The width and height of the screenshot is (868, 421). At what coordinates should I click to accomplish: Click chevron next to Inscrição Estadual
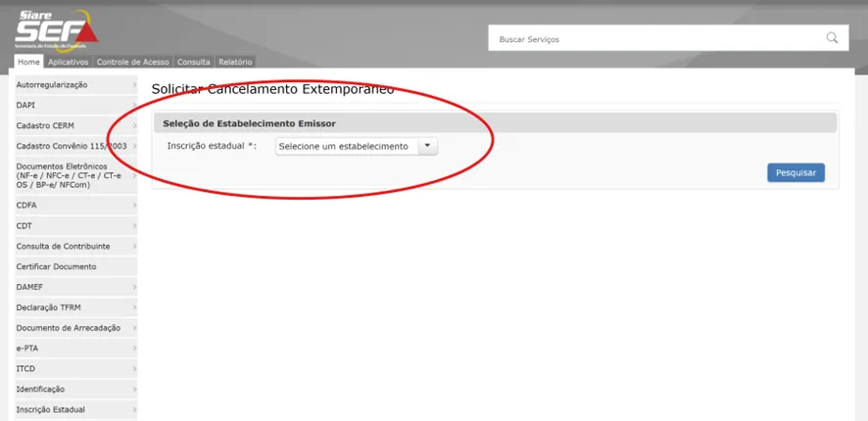[x=134, y=409]
